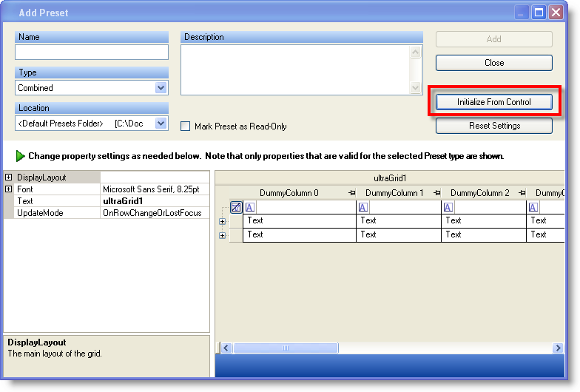Click the pin icon on DummyColumn 0 header
This screenshot has height=392, width=580.
click(x=352, y=193)
